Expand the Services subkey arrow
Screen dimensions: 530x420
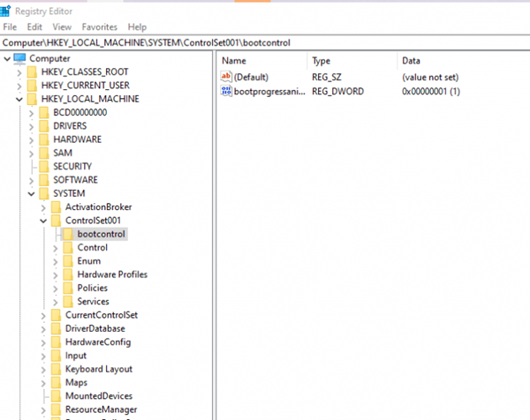tap(56, 302)
